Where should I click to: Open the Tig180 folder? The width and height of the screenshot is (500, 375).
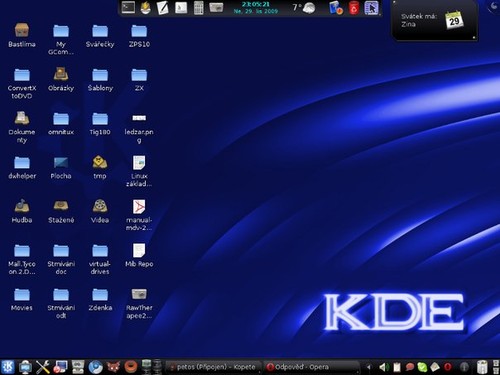point(100,123)
